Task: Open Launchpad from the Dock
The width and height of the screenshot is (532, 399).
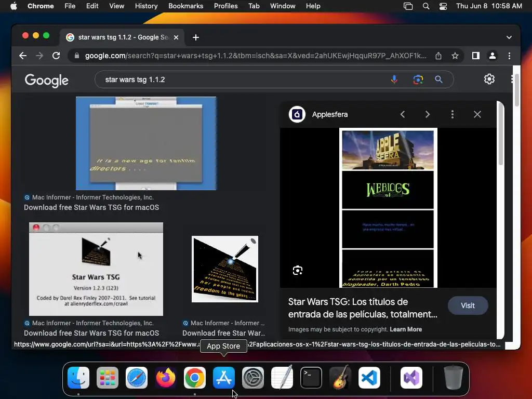Action: 108,378
